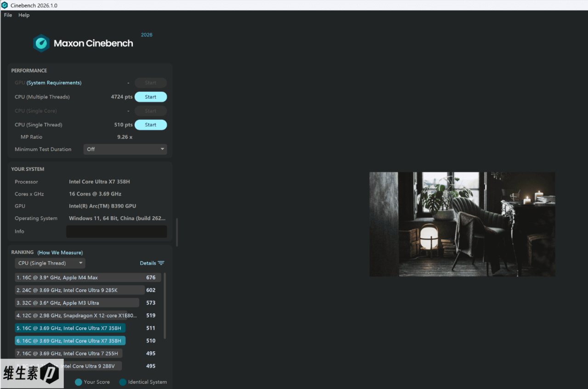Open the Help menu
Screen dimensions: 588x389
coord(24,15)
